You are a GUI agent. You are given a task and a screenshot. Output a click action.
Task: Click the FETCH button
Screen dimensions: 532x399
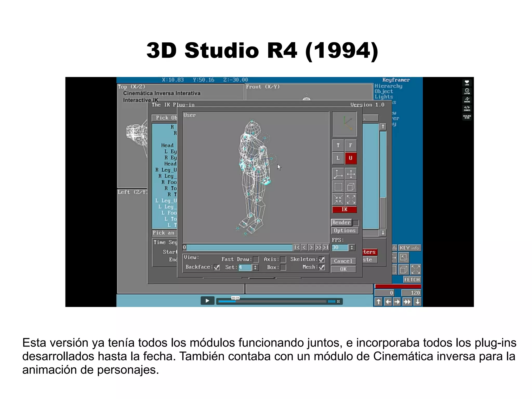point(412,280)
